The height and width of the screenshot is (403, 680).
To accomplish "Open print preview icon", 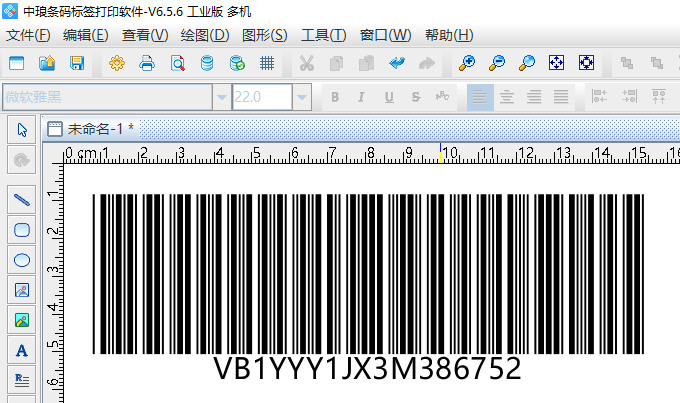I will tap(177, 63).
